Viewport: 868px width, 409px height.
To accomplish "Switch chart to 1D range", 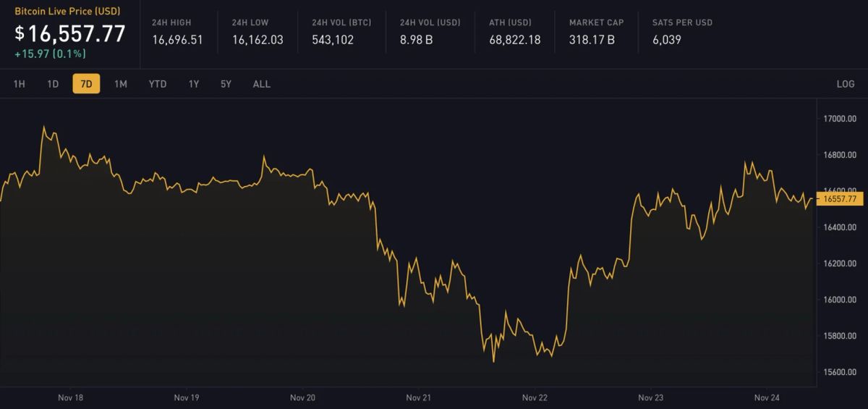I will tap(53, 84).
